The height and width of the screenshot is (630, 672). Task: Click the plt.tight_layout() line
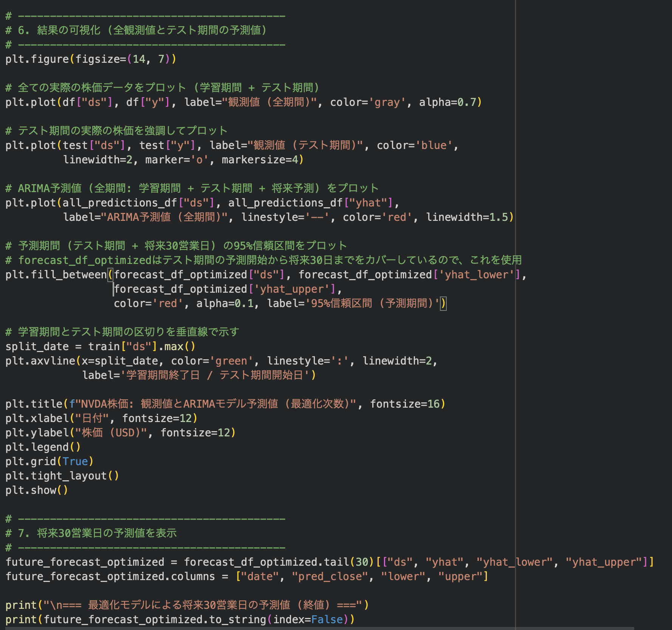[x=62, y=476]
